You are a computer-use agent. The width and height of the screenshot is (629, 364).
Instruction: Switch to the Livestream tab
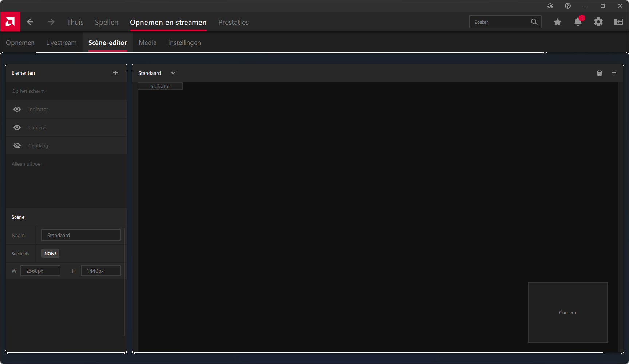tap(61, 43)
